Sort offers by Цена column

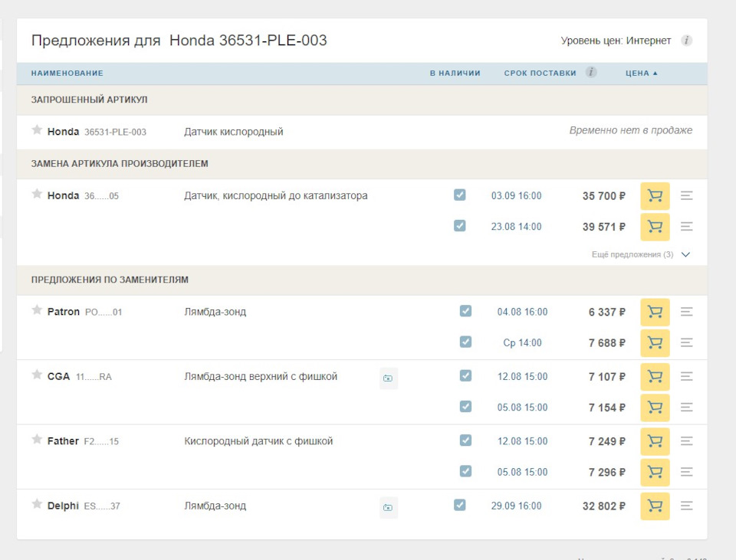(x=642, y=74)
